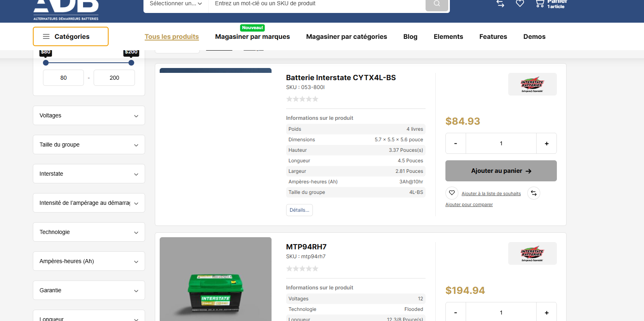Click the Dimensions 5.7 × 5.5 × 5.6 pouce row
This screenshot has height=321, width=644.
[356, 140]
